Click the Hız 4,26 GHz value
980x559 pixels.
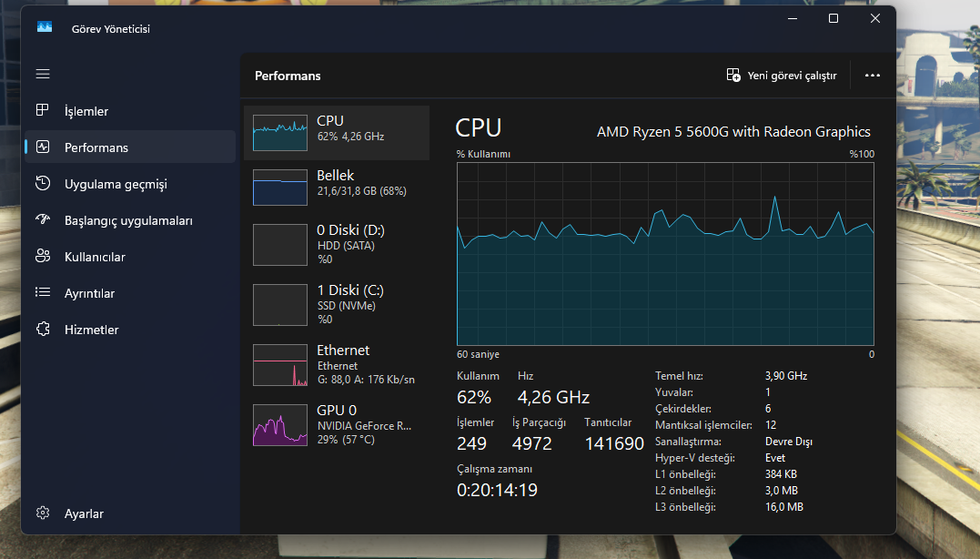(554, 397)
